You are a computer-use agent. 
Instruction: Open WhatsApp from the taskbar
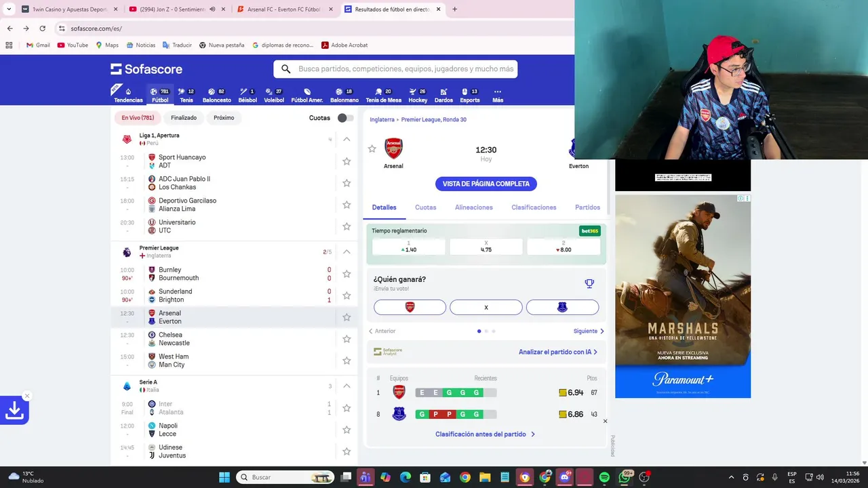(x=624, y=477)
